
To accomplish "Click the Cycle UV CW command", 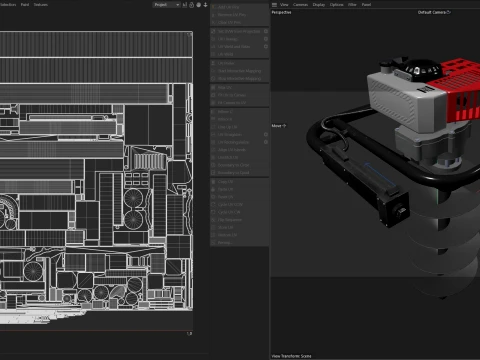I will 239,212.
